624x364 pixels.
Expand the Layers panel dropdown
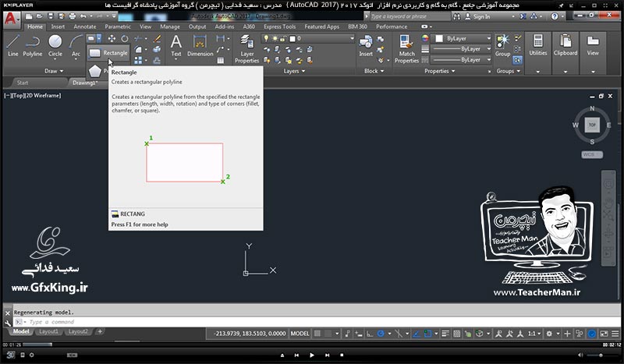294,71
